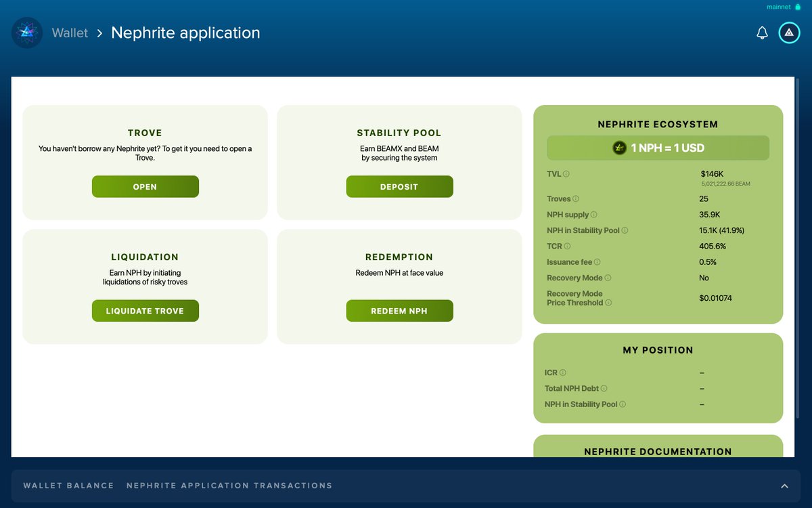
Task: Click the Recovery Mode value No
Action: (704, 278)
